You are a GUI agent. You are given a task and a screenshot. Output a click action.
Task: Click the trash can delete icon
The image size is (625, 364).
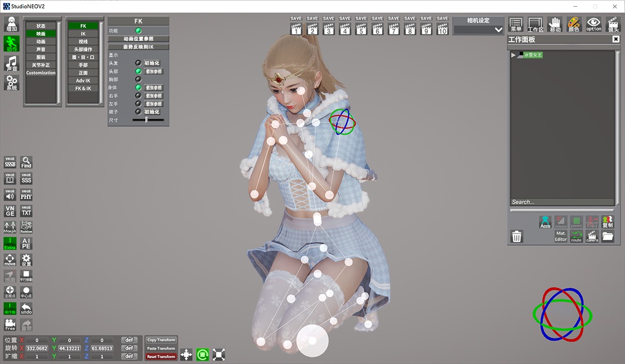click(517, 236)
